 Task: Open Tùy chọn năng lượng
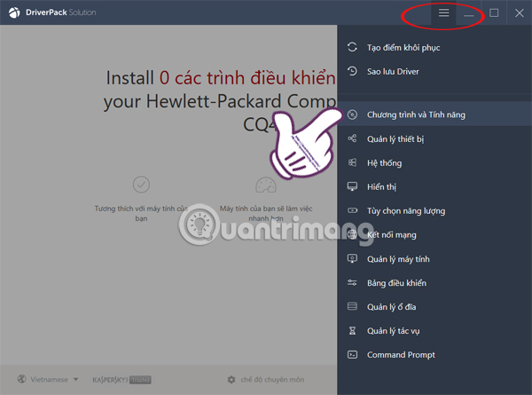434,211
